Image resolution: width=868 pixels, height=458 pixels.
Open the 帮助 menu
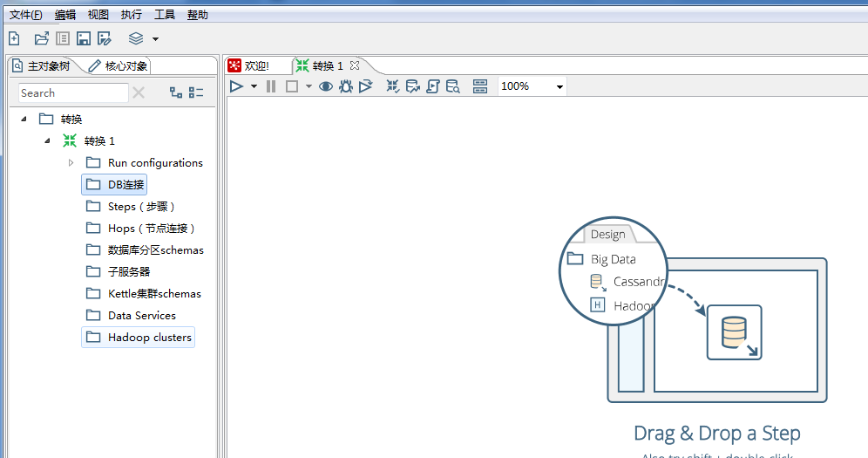[198, 15]
